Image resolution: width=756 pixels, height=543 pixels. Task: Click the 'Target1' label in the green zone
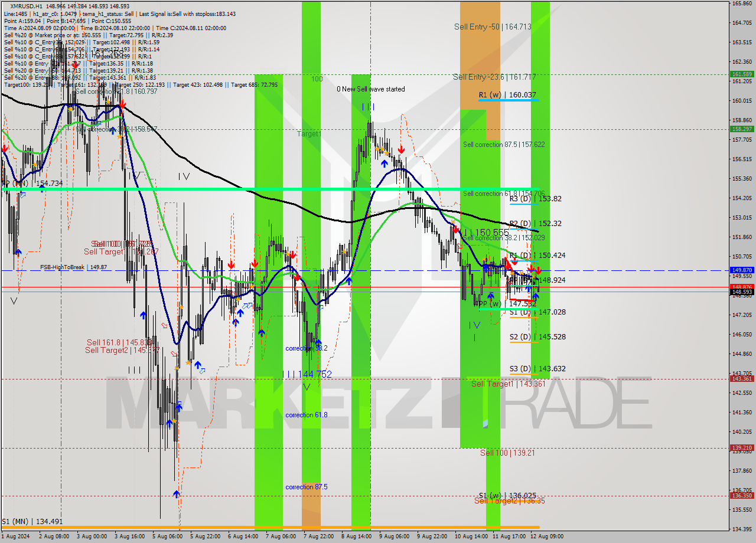pyautogui.click(x=309, y=134)
